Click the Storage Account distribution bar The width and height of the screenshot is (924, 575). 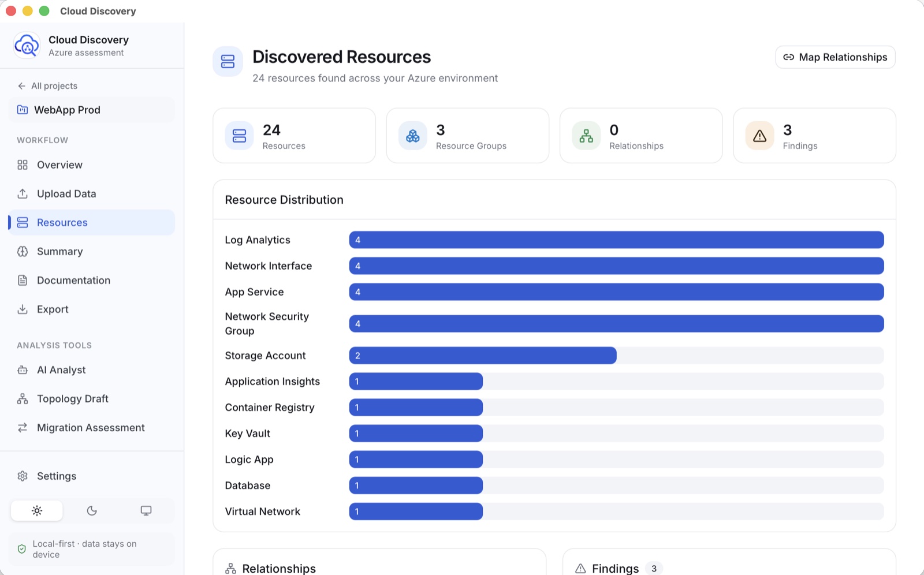(483, 356)
